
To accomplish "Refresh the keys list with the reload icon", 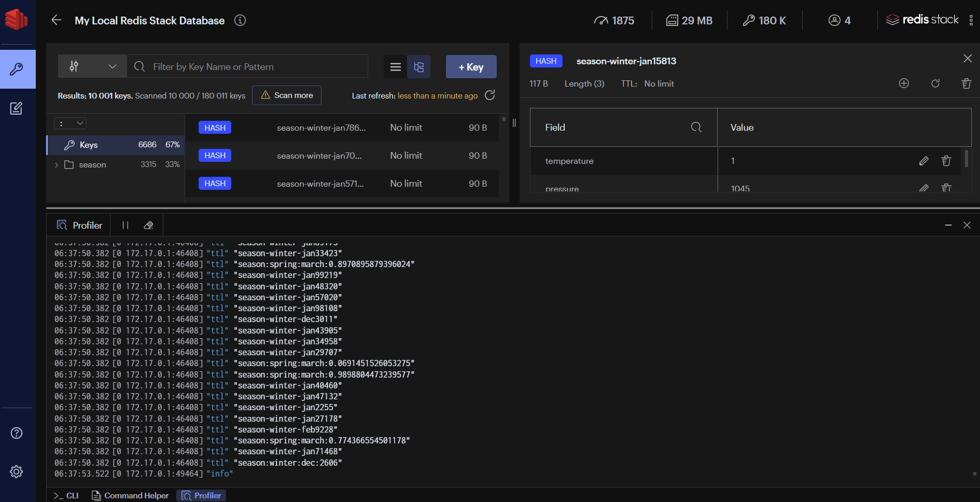I will 489,95.
